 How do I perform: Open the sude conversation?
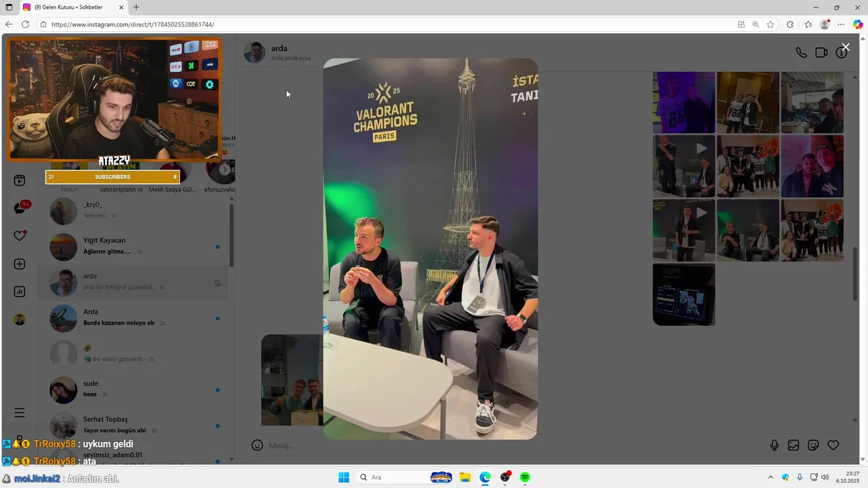coord(134,390)
